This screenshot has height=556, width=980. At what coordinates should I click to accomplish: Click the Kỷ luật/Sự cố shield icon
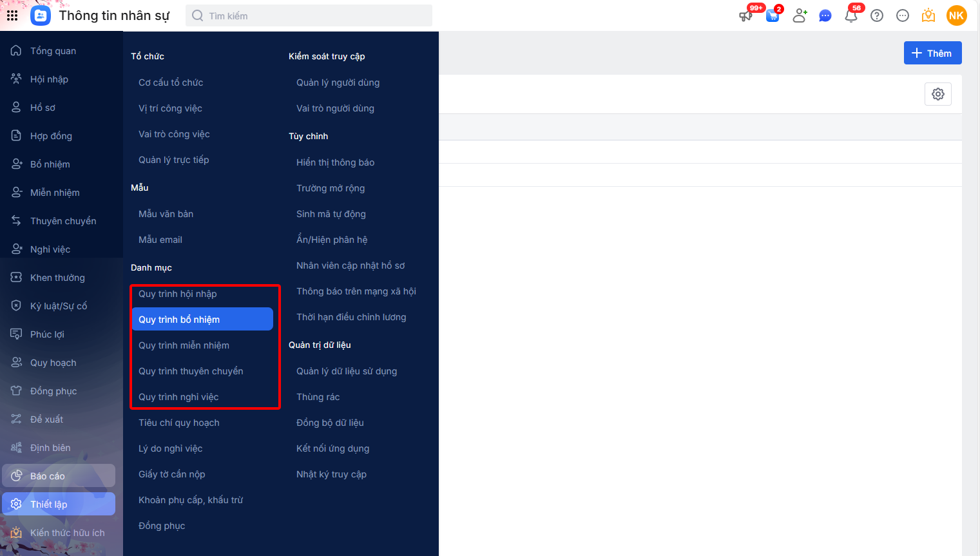(x=16, y=306)
